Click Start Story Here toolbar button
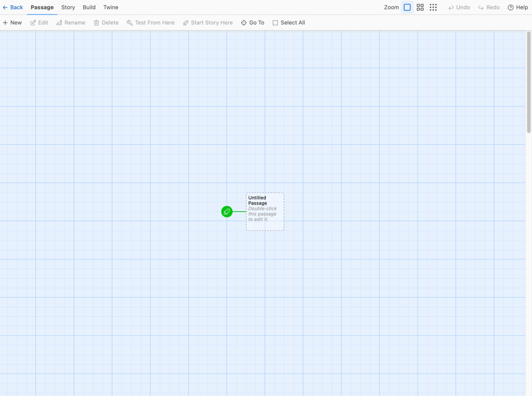Screen dimensions: 532x396 point(207,23)
